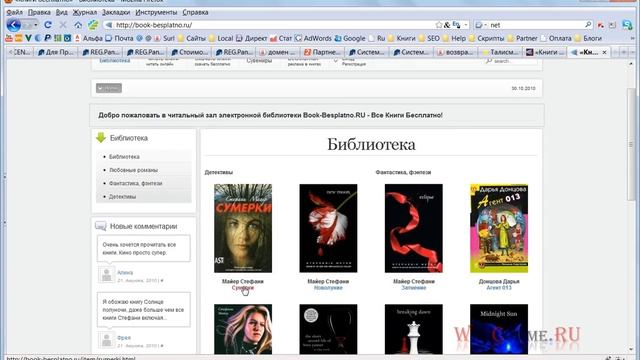Open Любовные романы in the sidebar
The image size is (640, 360).
[x=133, y=170]
